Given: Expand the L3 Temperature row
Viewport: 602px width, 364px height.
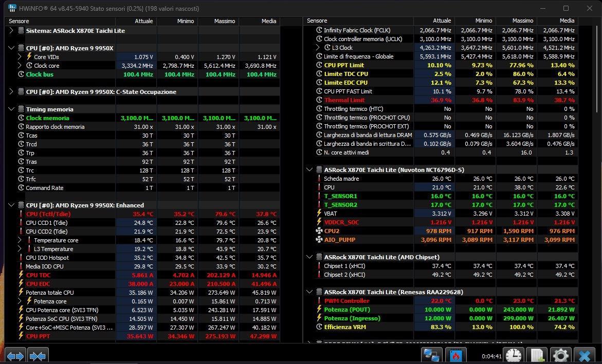Looking at the screenshot, I should click(x=20, y=248).
